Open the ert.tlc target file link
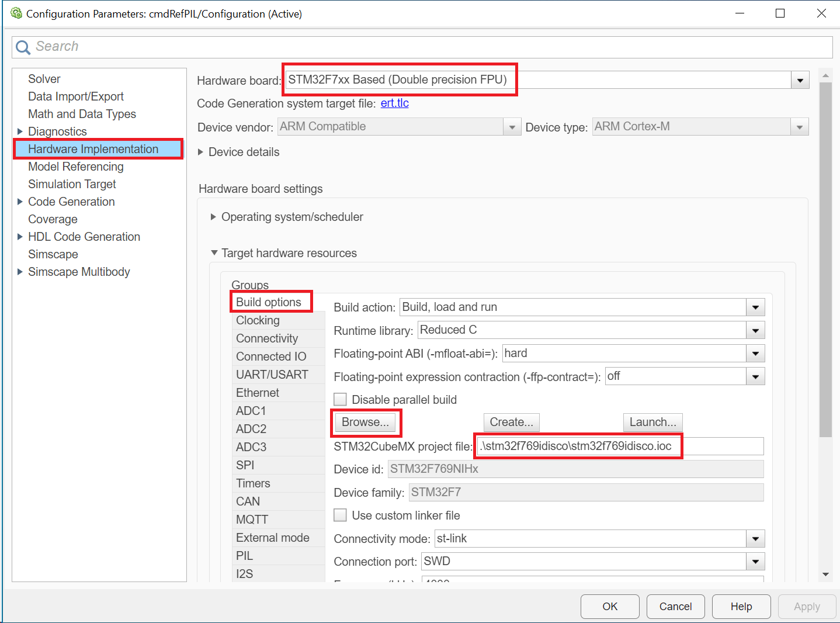 tap(394, 103)
